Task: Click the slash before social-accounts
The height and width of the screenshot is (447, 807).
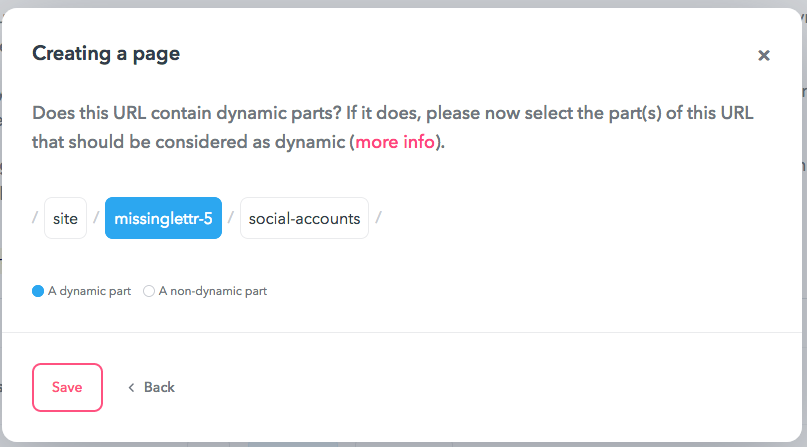Action: 231,218
